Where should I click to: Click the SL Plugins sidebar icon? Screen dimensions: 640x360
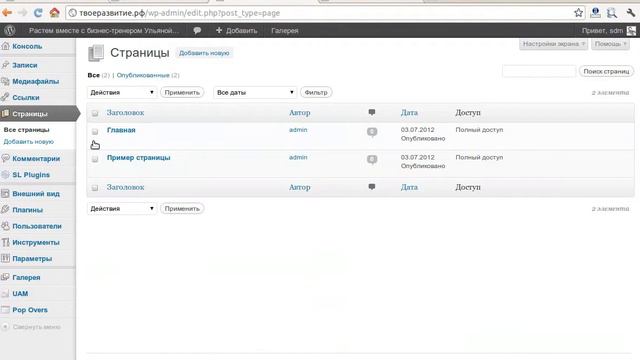5,175
